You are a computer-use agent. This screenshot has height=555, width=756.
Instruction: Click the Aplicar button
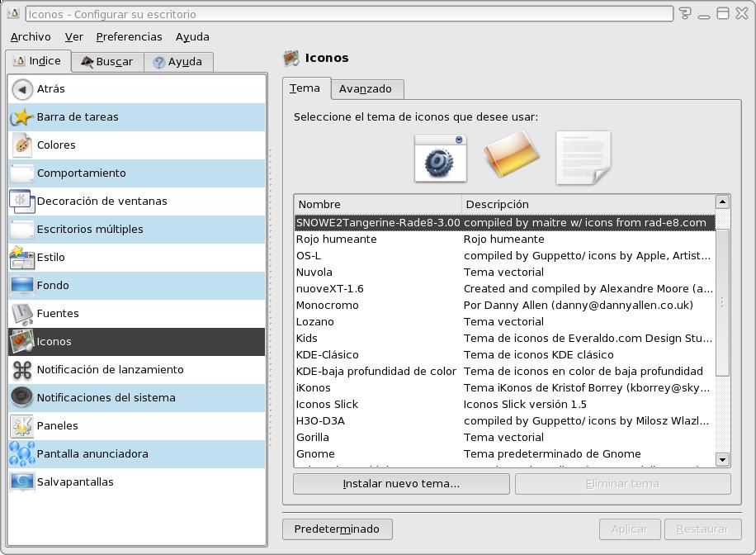[630, 529]
